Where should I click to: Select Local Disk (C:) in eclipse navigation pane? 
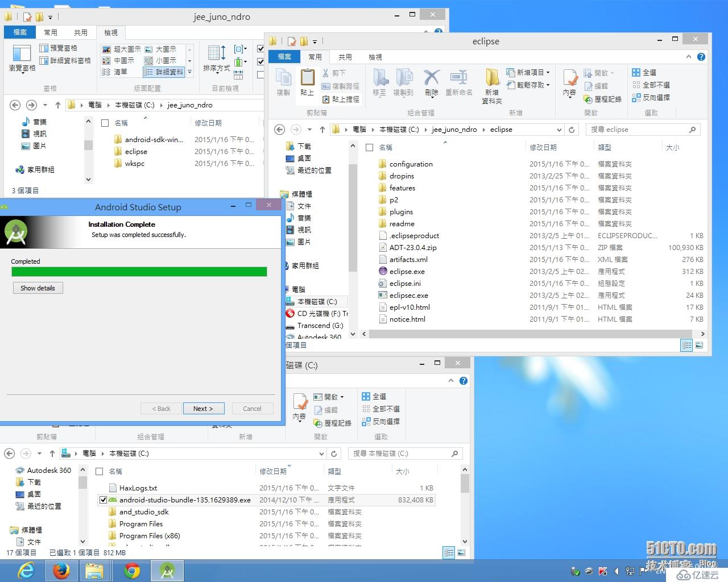point(317,301)
